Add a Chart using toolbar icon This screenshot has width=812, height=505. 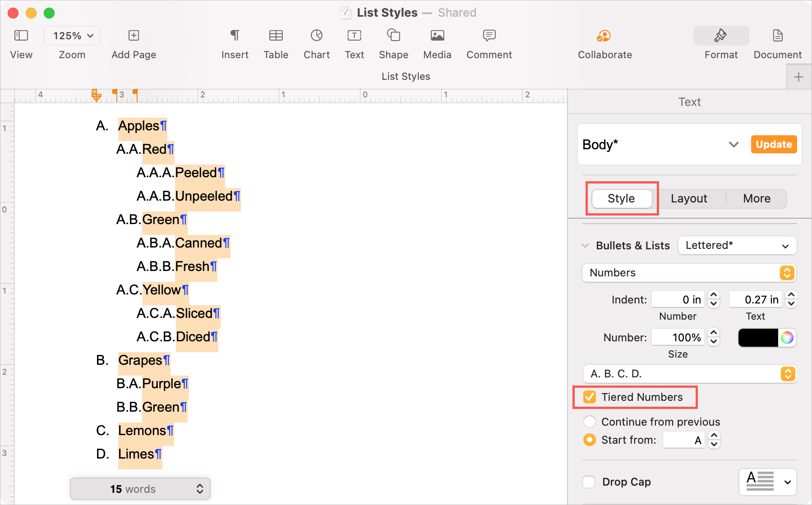point(317,35)
